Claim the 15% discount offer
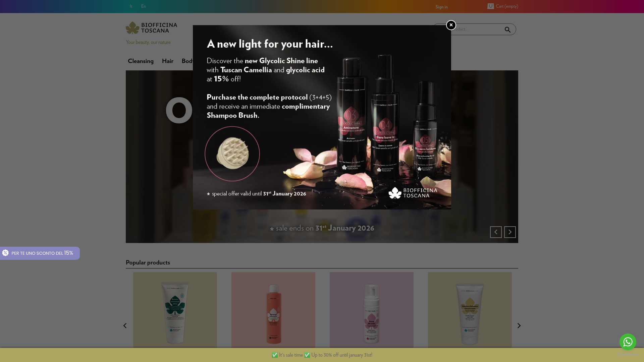 [40, 253]
